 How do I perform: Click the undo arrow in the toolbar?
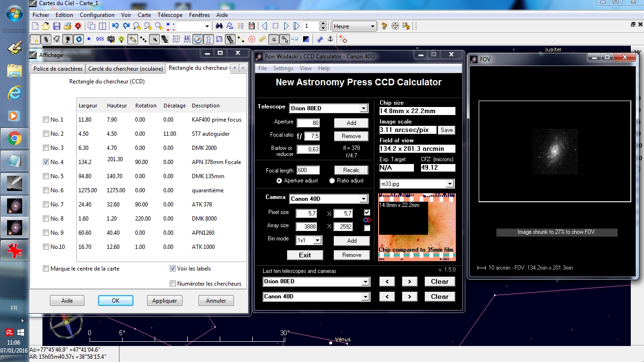coord(115,26)
